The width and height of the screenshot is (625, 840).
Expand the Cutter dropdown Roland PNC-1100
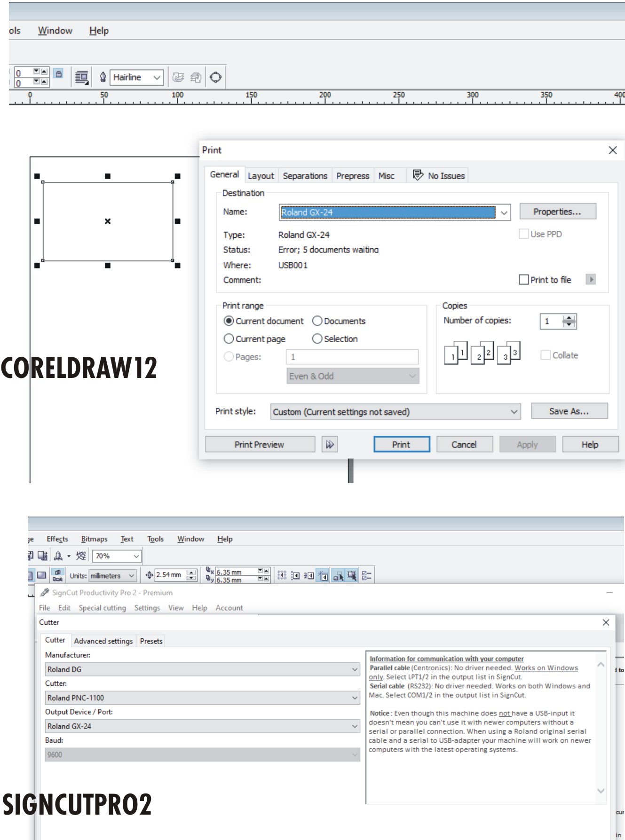pyautogui.click(x=203, y=698)
